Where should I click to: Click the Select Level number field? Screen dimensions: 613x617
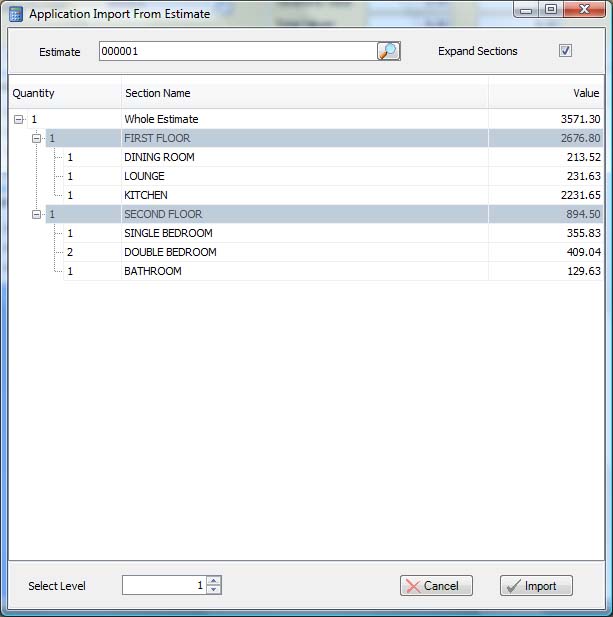(163, 585)
